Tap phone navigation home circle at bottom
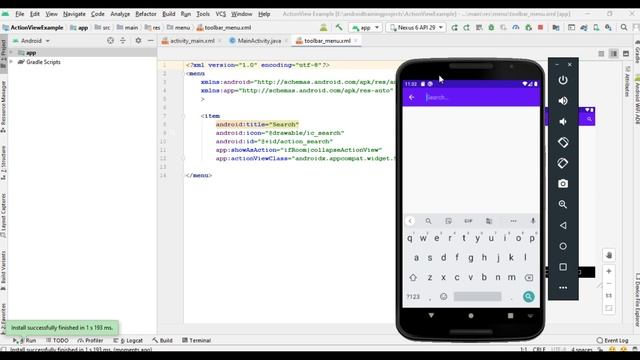640x360 pixels. pos(471,316)
